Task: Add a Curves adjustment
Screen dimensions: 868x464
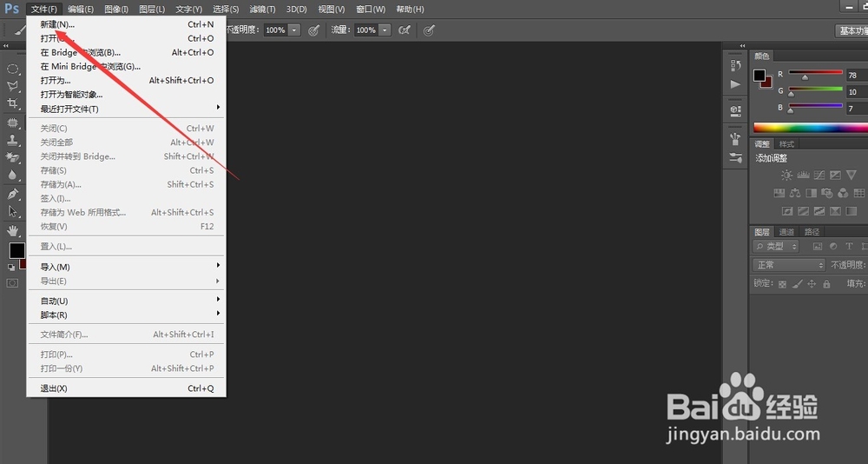Action: click(x=819, y=176)
